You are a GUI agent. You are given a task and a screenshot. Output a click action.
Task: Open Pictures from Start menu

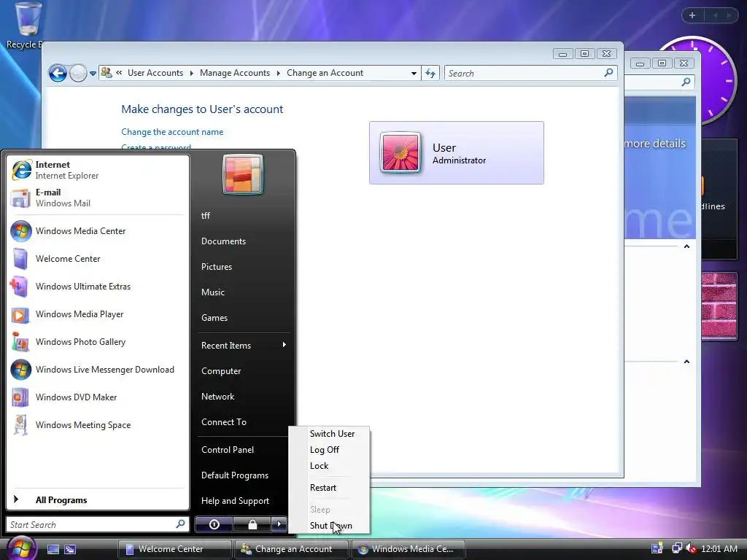[x=244, y=267]
